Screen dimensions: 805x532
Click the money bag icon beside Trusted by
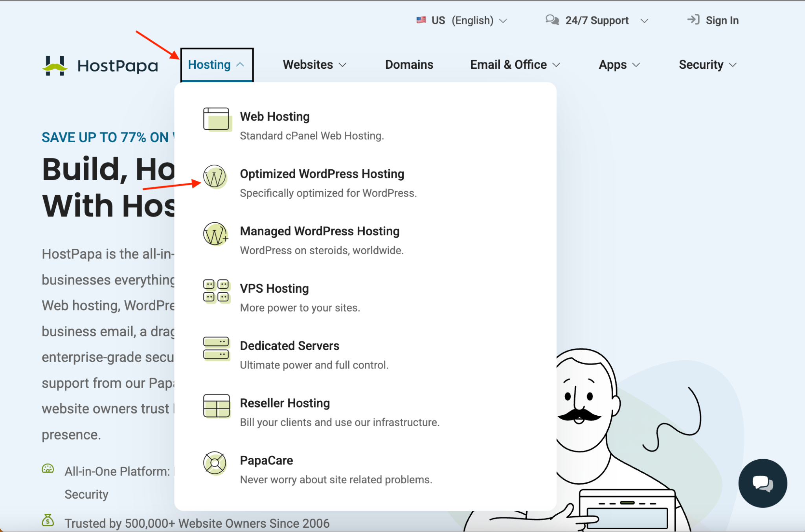[48, 520]
